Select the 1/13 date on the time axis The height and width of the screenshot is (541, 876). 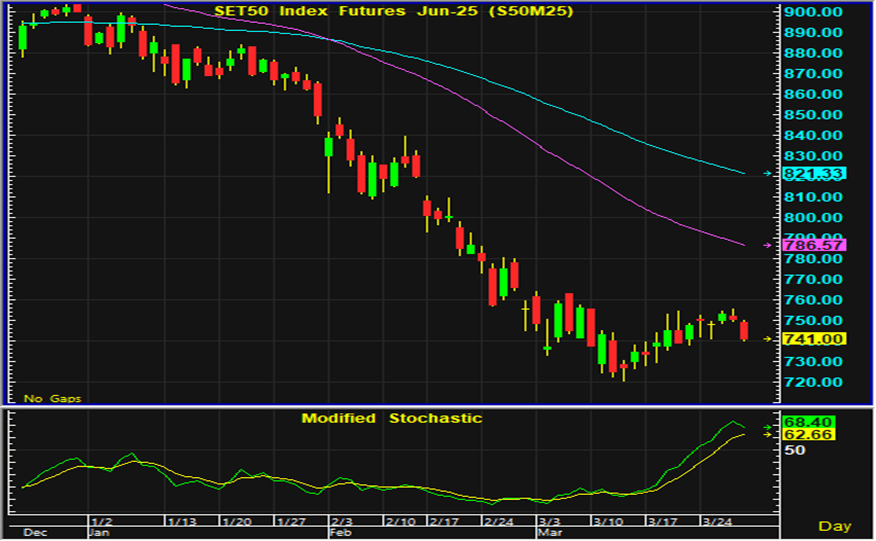tap(182, 522)
